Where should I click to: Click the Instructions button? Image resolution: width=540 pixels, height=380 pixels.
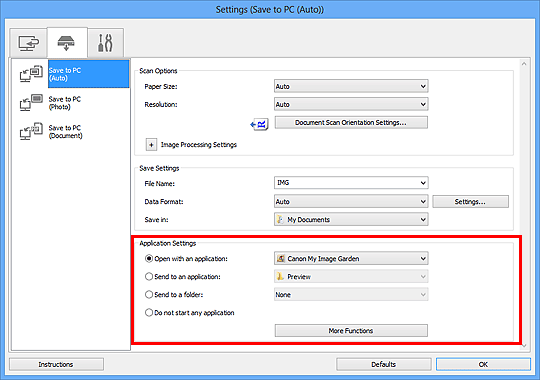[56, 364]
